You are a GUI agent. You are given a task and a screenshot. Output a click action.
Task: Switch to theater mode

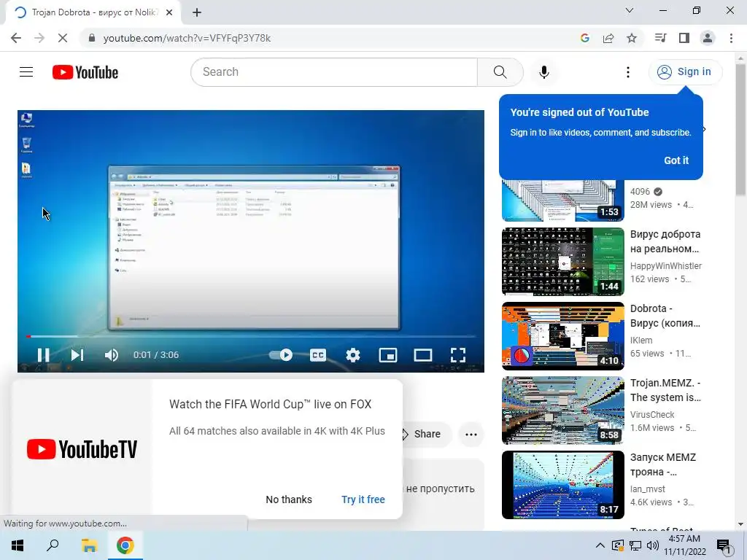[423, 355]
